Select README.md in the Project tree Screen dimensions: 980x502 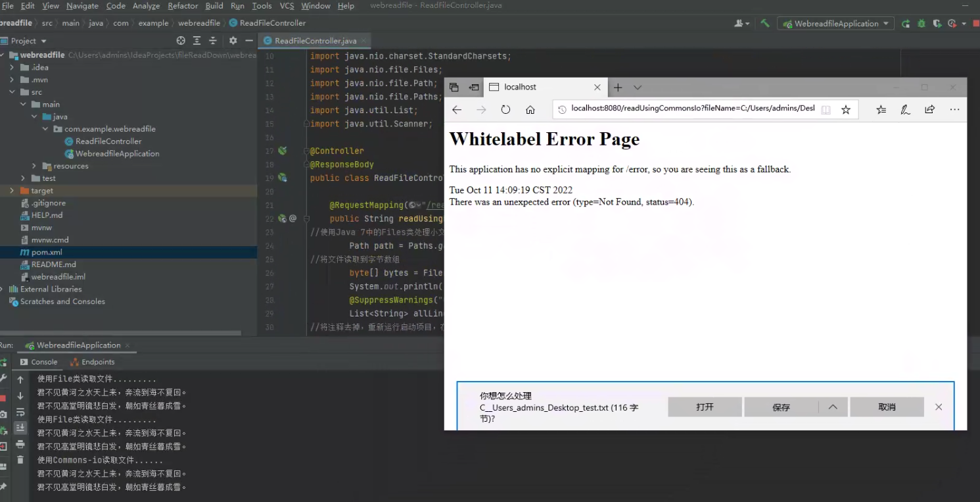pyautogui.click(x=53, y=264)
